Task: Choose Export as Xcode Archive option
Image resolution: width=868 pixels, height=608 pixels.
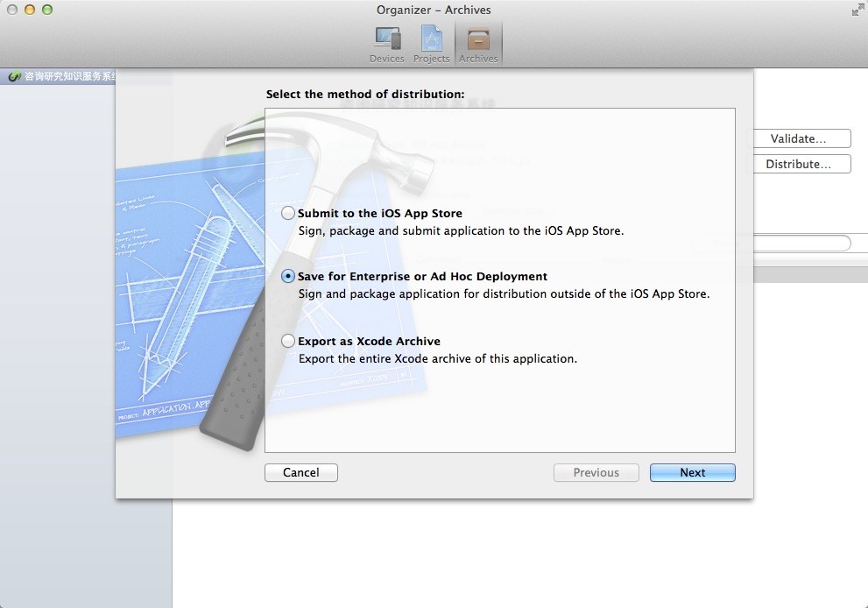Action: [x=288, y=341]
